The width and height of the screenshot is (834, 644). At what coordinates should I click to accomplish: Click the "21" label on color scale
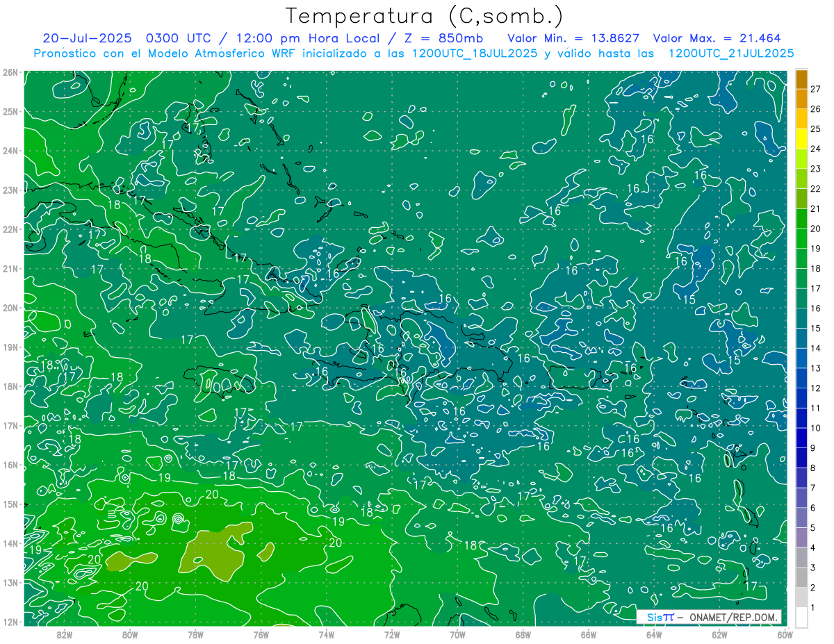click(816, 208)
